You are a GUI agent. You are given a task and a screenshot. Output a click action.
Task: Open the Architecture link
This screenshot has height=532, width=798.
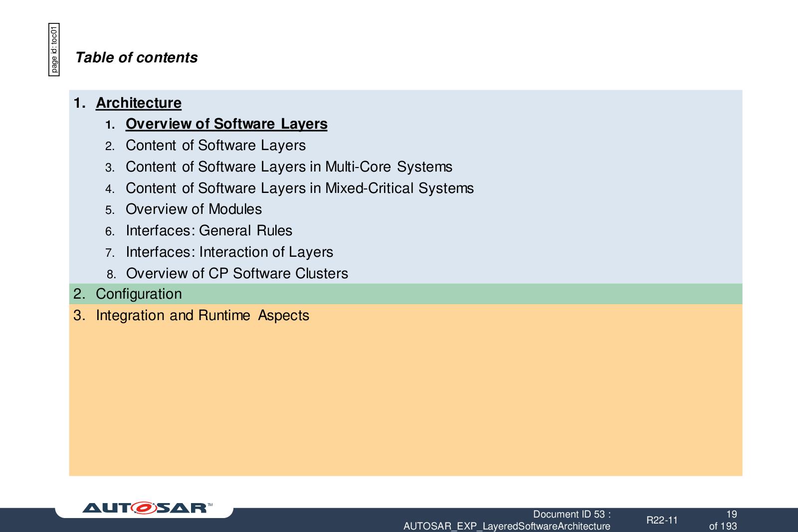point(139,103)
